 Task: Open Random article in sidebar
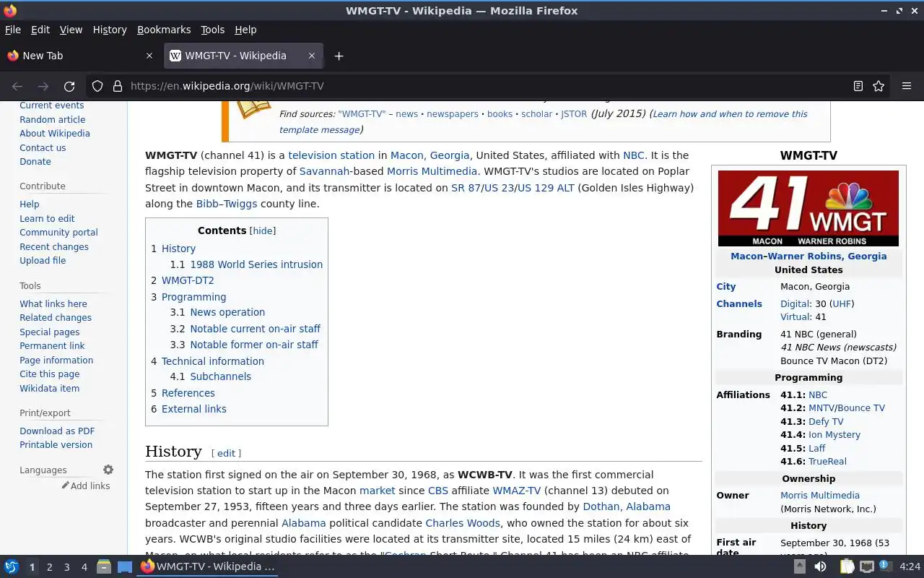click(52, 120)
